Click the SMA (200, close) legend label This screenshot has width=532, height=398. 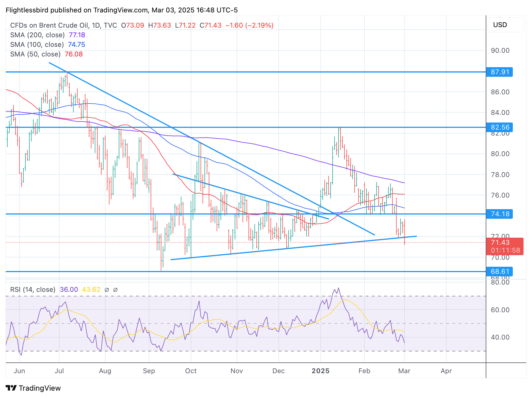point(38,35)
